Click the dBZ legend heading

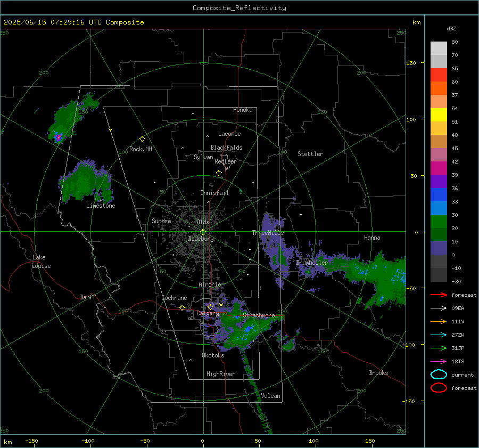coord(451,28)
